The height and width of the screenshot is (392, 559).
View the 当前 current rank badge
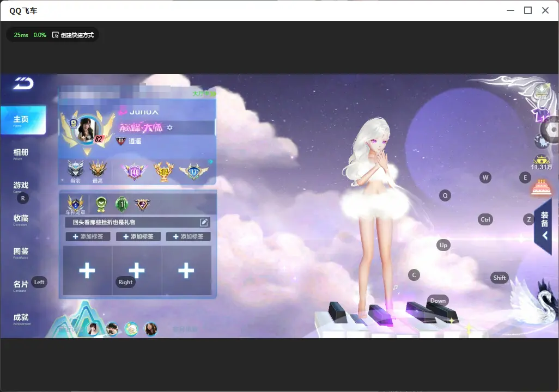tap(76, 170)
